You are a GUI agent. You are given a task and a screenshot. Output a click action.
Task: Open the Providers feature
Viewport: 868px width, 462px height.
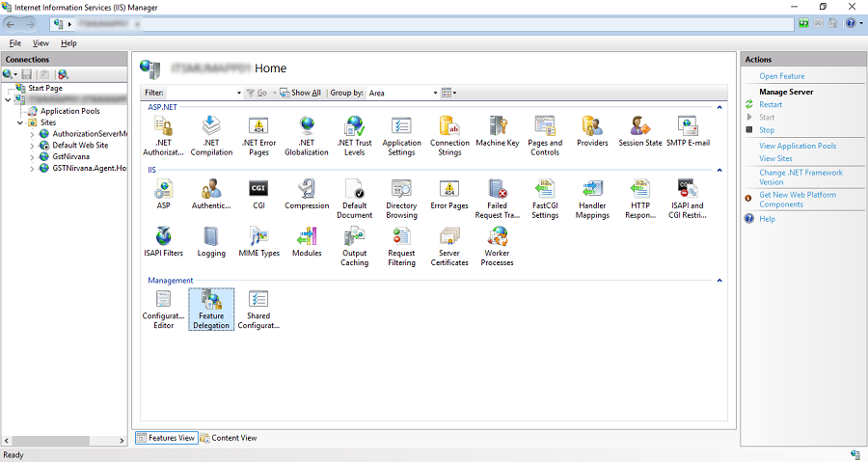tap(592, 132)
